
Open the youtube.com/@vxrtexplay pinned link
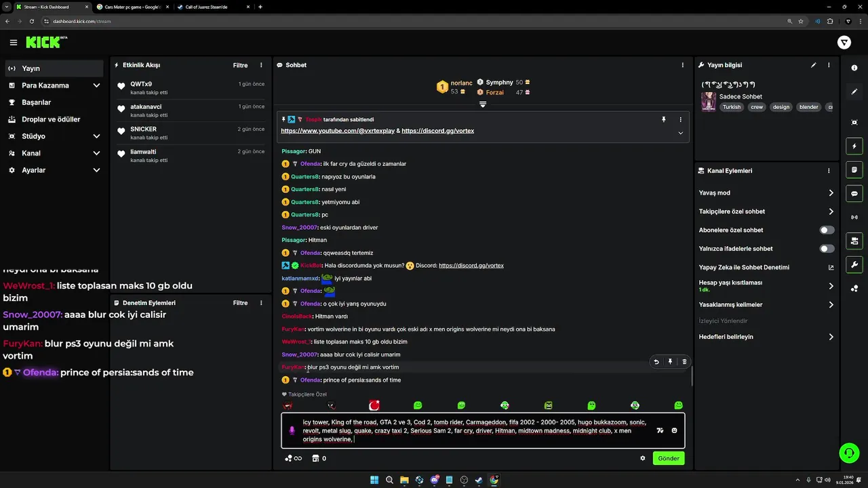(x=338, y=131)
